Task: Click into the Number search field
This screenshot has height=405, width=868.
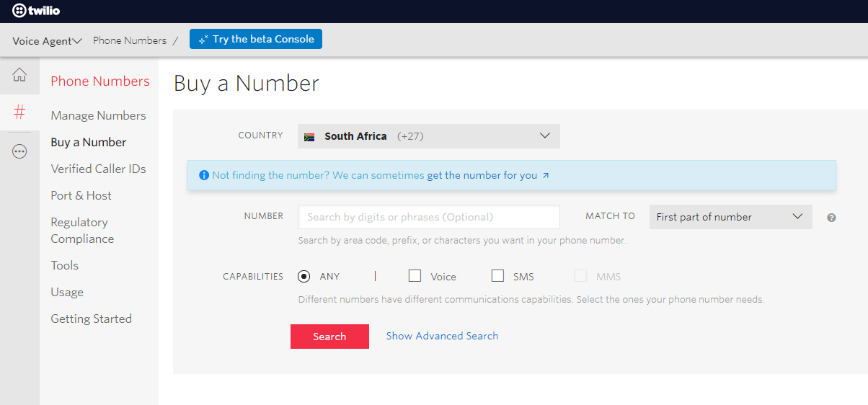Action: [x=429, y=217]
